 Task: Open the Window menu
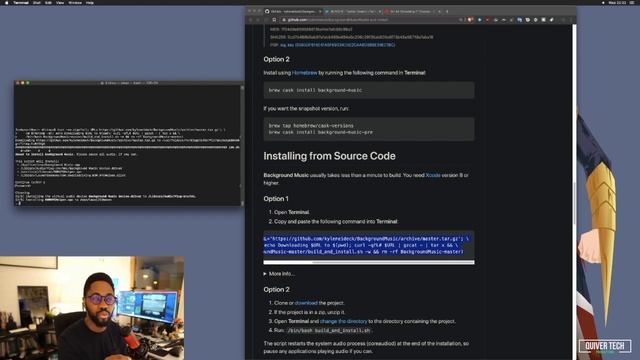(75, 2)
